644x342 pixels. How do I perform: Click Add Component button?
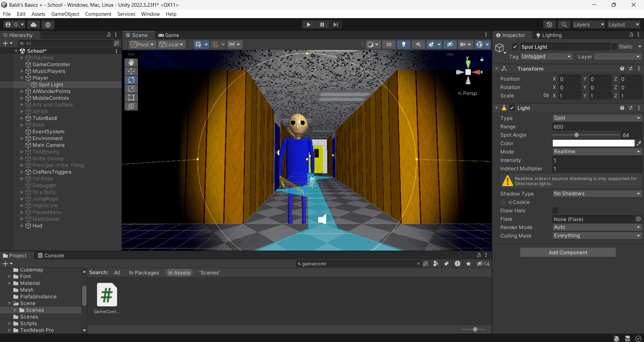pos(568,253)
